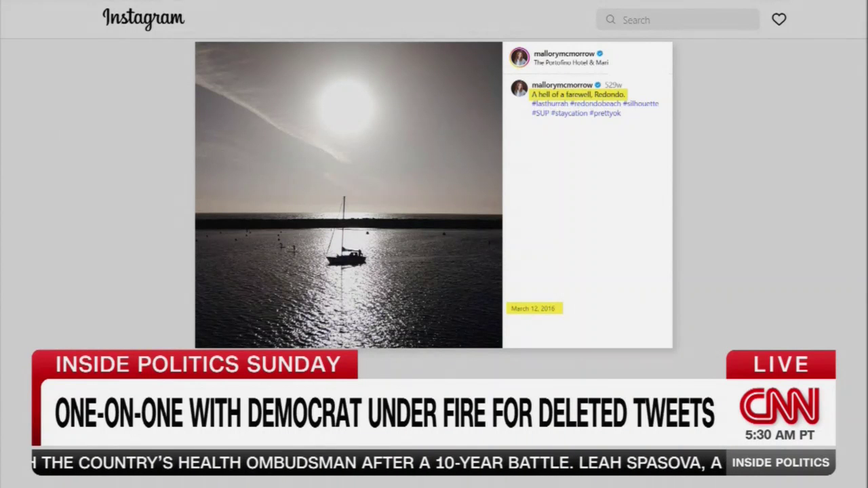Viewport: 868px width, 488px height.
Task: Open the #staycation hashtag
Action: [x=569, y=113]
